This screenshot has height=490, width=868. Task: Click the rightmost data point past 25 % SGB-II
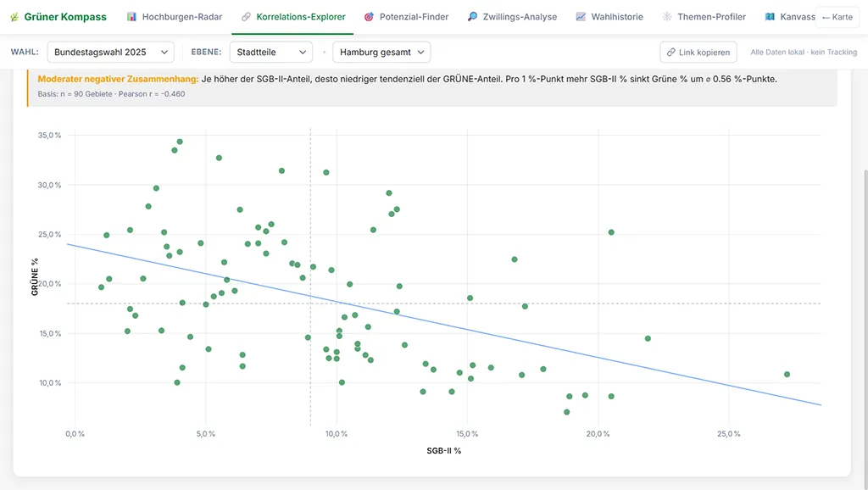(787, 375)
